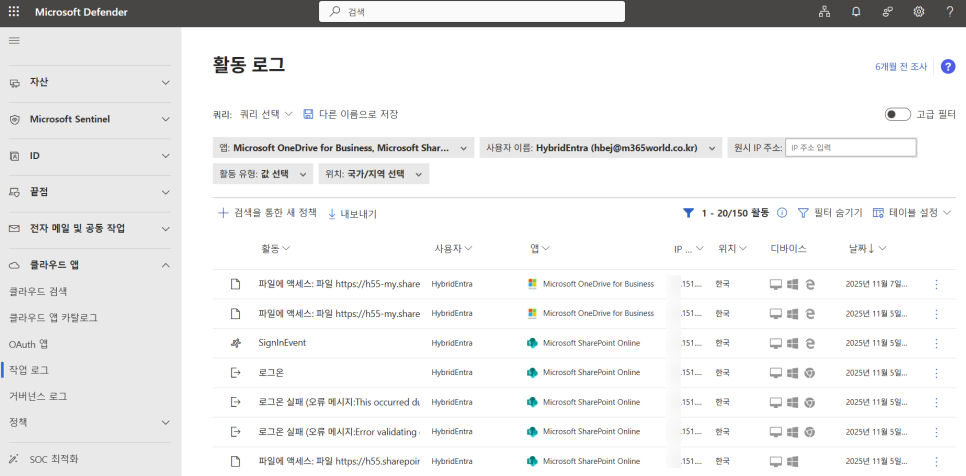Open the 테이블 설정 dropdown
Image resolution: width=966 pixels, height=476 pixels.
tap(912, 212)
